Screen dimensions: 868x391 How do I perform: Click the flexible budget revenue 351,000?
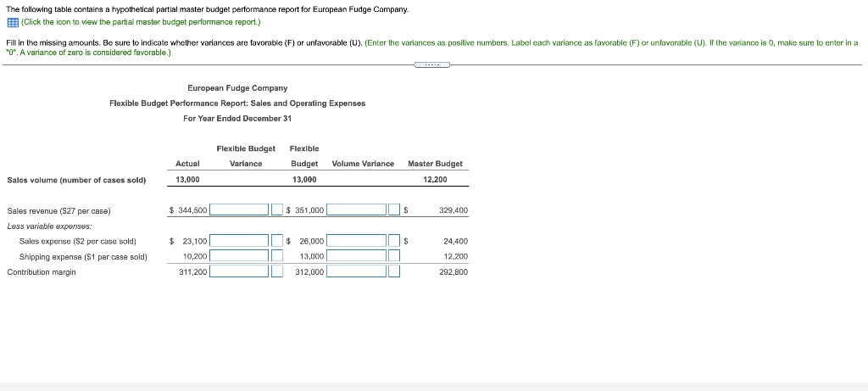pos(309,210)
